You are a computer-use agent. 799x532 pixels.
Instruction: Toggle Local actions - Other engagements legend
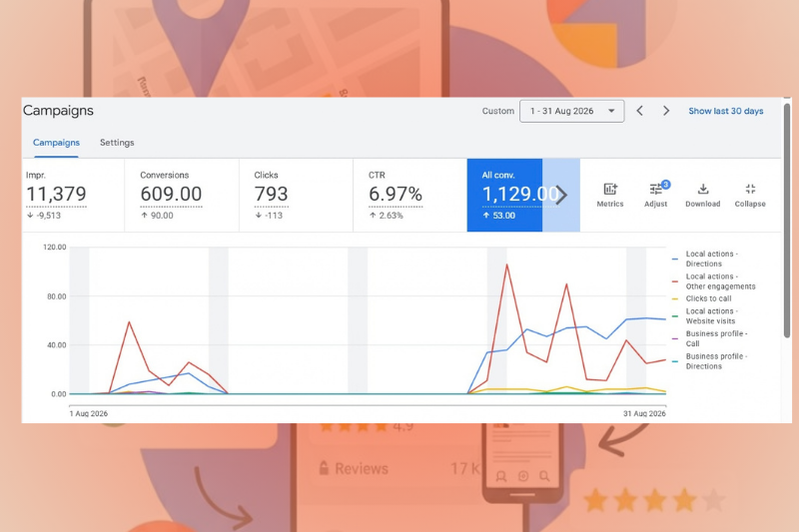713,281
